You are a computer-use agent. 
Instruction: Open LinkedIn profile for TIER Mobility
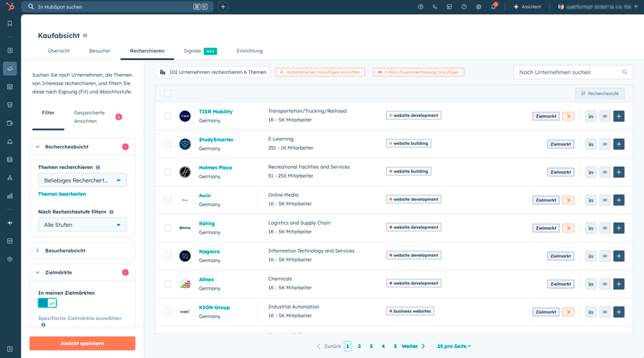click(x=590, y=116)
